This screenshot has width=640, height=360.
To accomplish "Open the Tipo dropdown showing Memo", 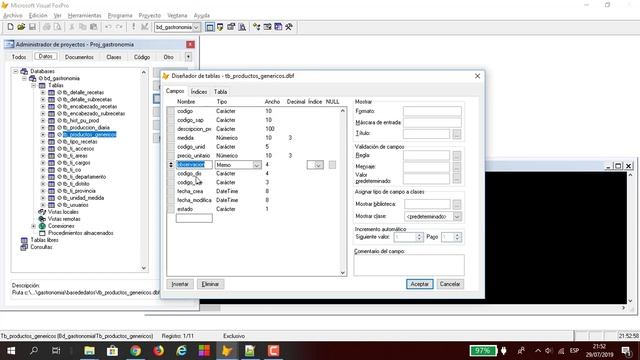I will 257,165.
